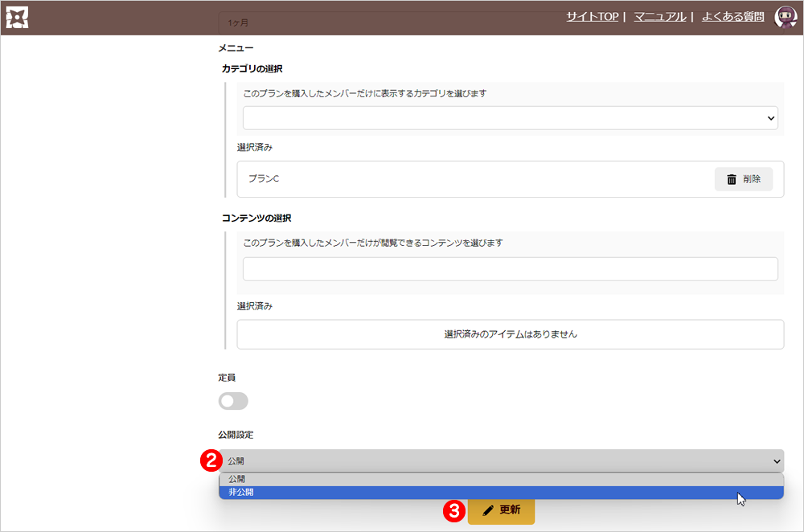Go to よくある質問 page
Screen dimensions: 804x532
(x=731, y=17)
